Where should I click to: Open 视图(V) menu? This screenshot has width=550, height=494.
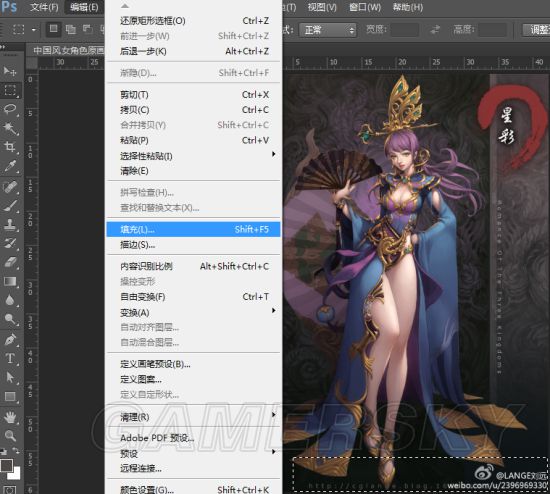pos(322,7)
